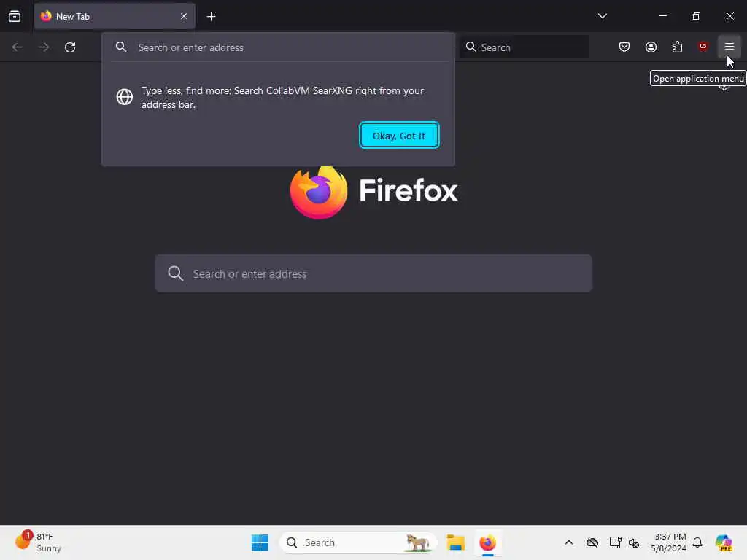The height and width of the screenshot is (560, 747).
Task: Close the Firefox window
Action: coord(729,16)
